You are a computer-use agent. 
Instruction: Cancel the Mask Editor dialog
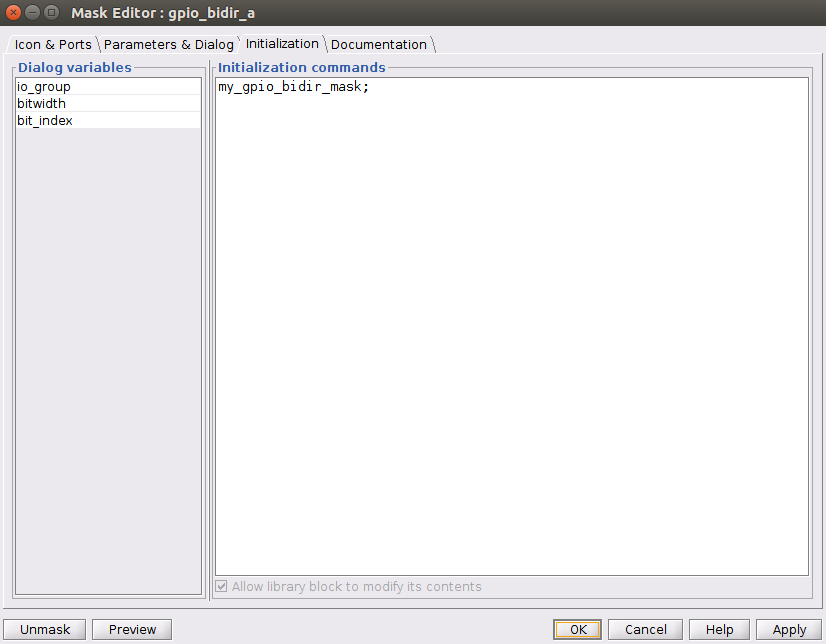pyautogui.click(x=645, y=629)
